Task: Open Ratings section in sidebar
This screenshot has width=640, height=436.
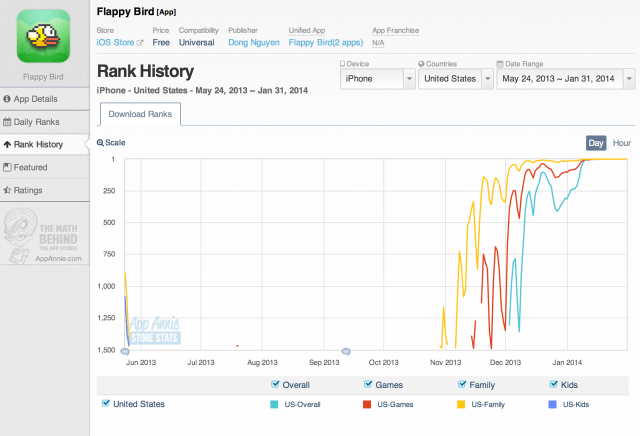Action: click(x=44, y=190)
